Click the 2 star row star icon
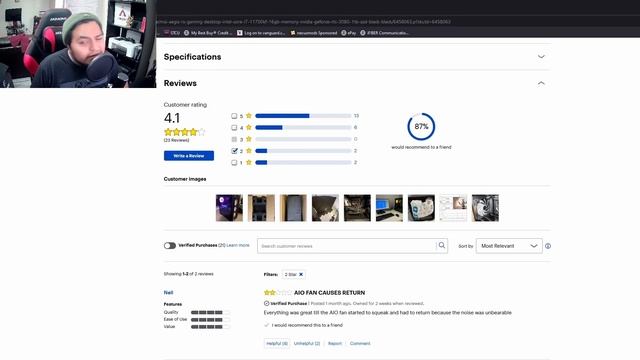Screen dimensions: 640x360 249,151
